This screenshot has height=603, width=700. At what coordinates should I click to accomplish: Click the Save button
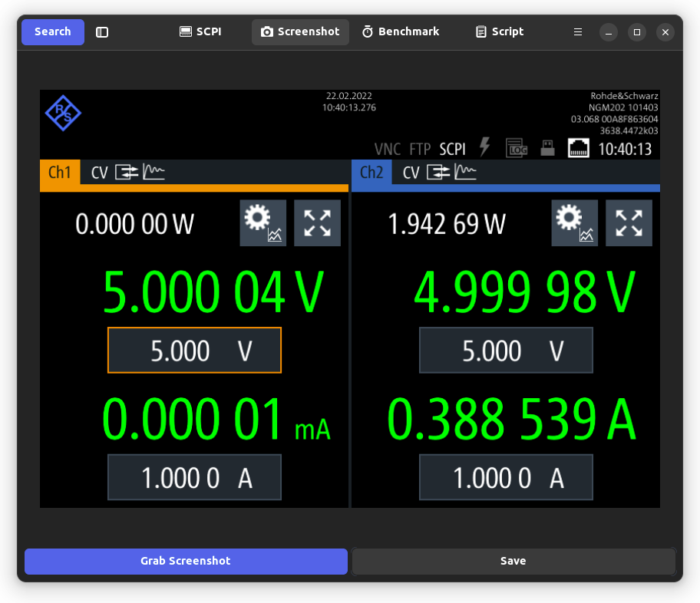click(513, 561)
